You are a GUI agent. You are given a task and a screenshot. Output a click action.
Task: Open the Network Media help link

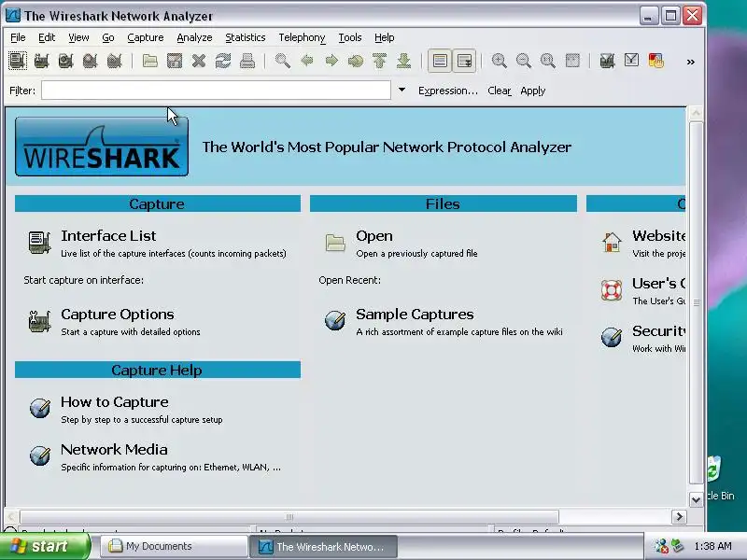pos(114,450)
